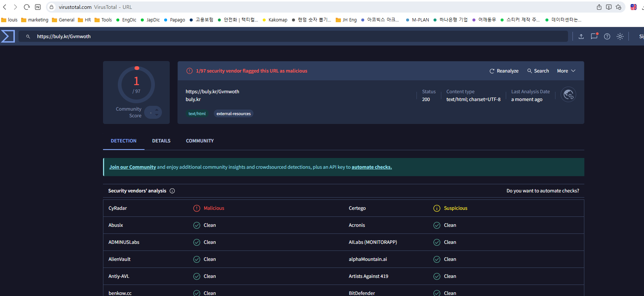The width and height of the screenshot is (644, 296).
Task: Click the magnifier icon in VirusTotal search bar
Action: click(x=28, y=36)
